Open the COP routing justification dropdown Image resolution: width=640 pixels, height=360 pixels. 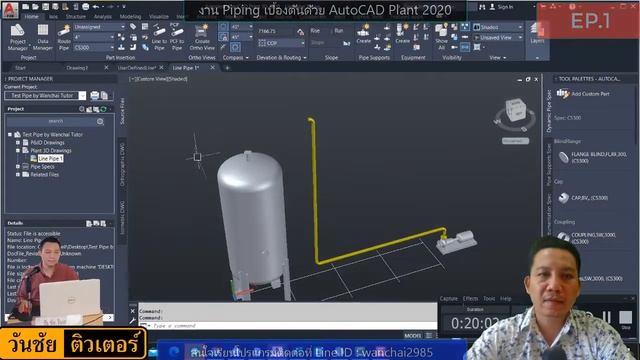[281, 43]
